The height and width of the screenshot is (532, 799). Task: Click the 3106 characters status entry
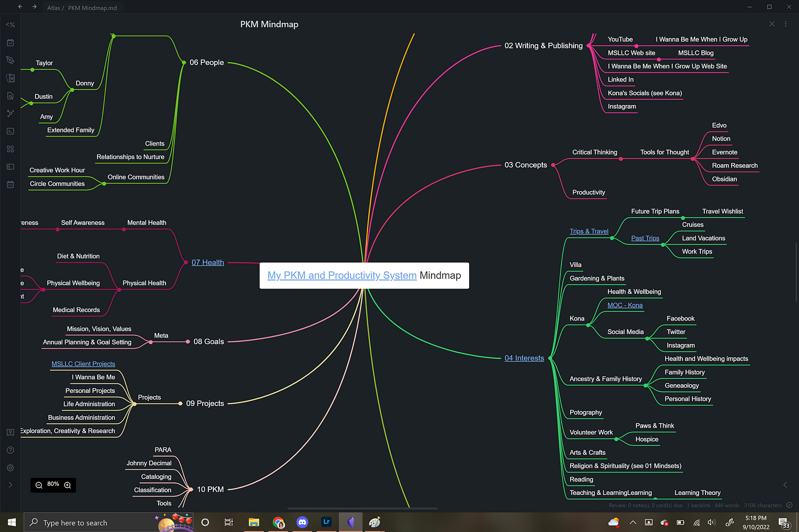click(x=763, y=505)
